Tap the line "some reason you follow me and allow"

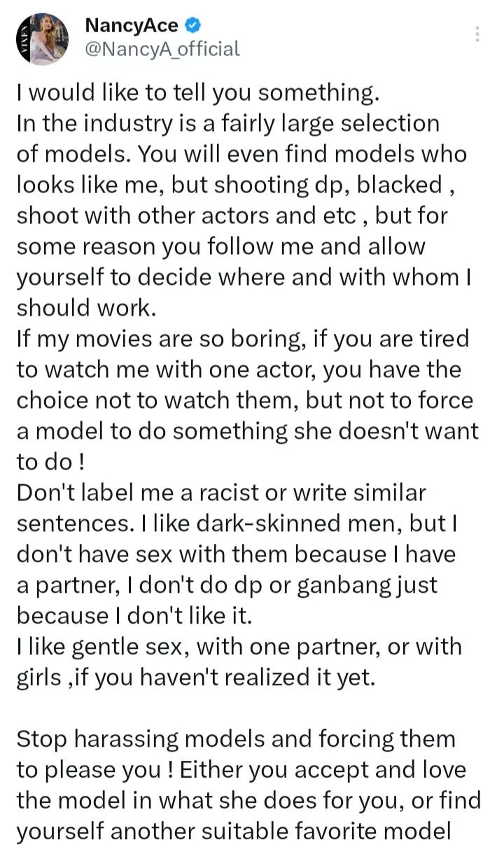221,246
